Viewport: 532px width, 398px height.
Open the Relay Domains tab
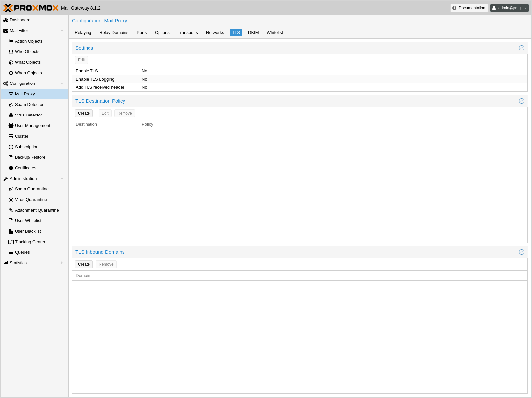coord(114,33)
